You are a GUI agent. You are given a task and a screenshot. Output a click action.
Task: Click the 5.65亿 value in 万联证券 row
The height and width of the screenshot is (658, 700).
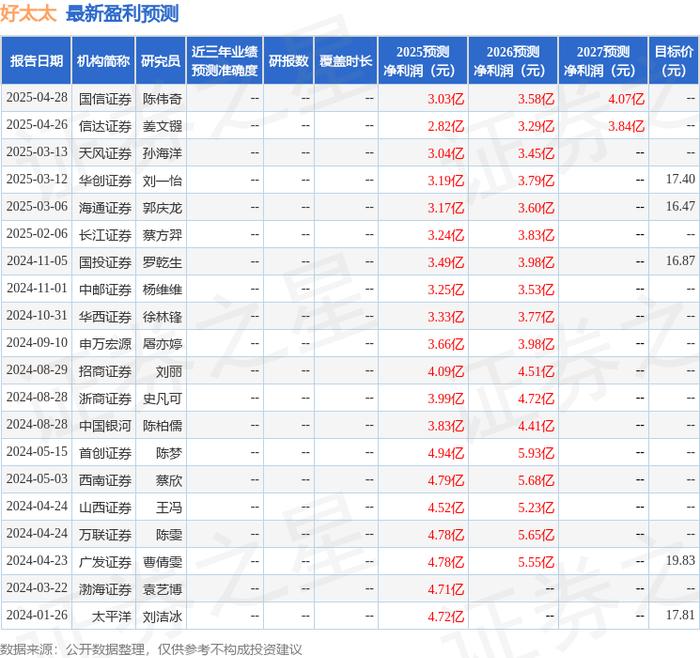click(x=536, y=534)
